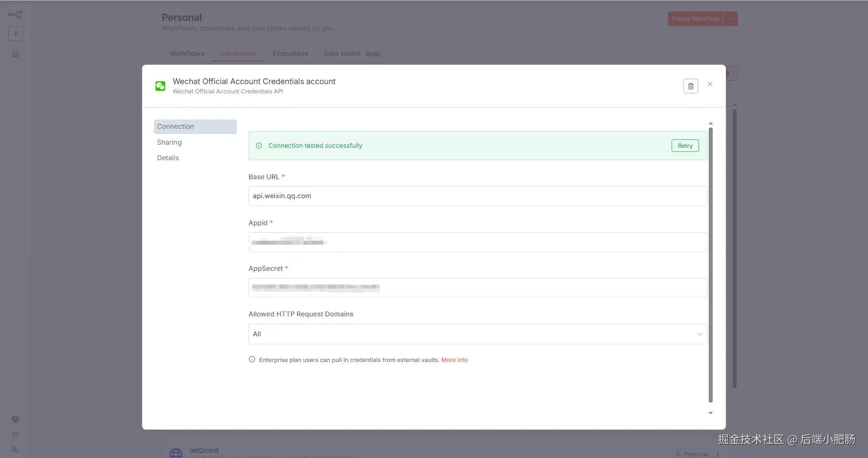Click the scroll up arrow in dialog

[x=711, y=123]
